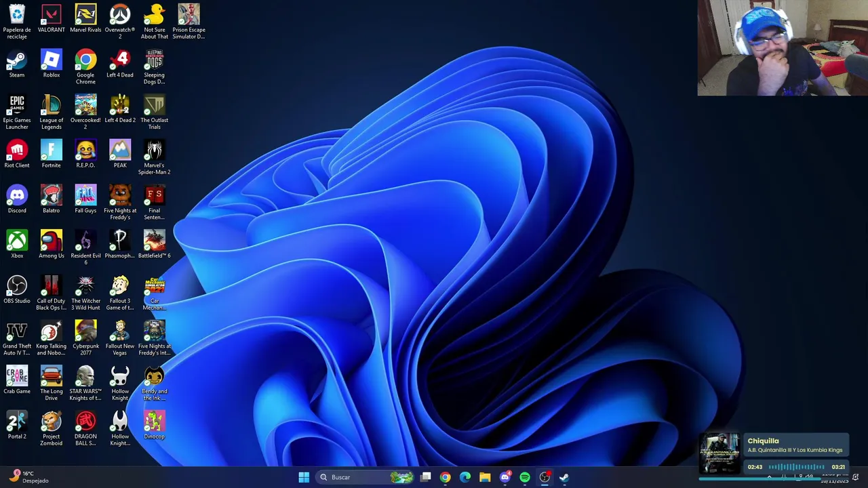
Task: Open Microsoft Edge from the taskbar
Action: coord(465,477)
